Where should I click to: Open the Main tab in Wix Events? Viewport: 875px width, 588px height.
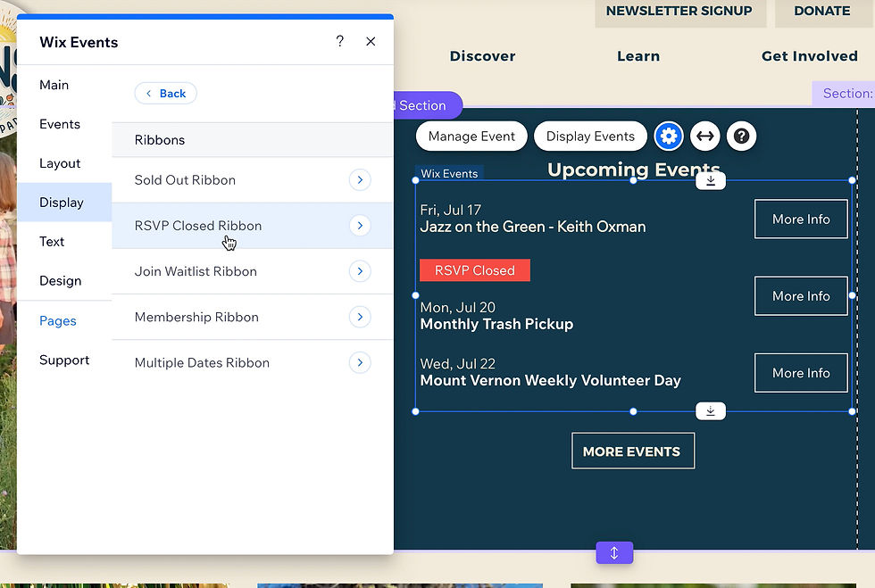coord(54,85)
